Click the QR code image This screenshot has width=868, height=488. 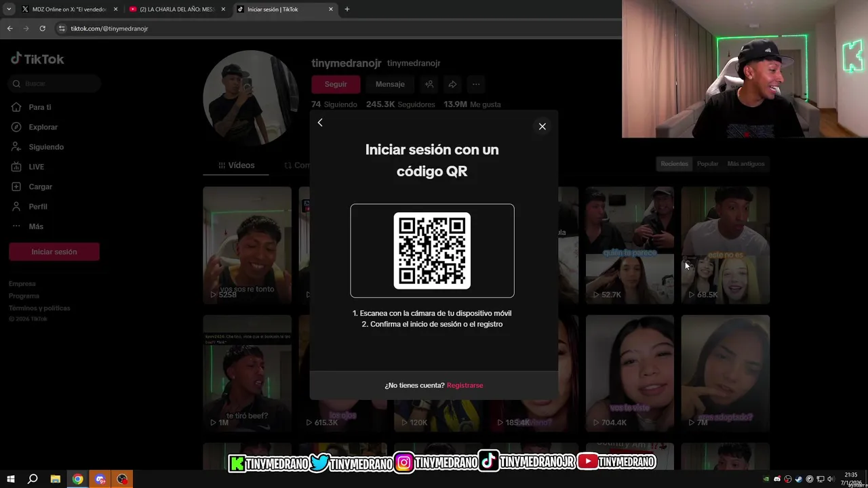click(432, 251)
